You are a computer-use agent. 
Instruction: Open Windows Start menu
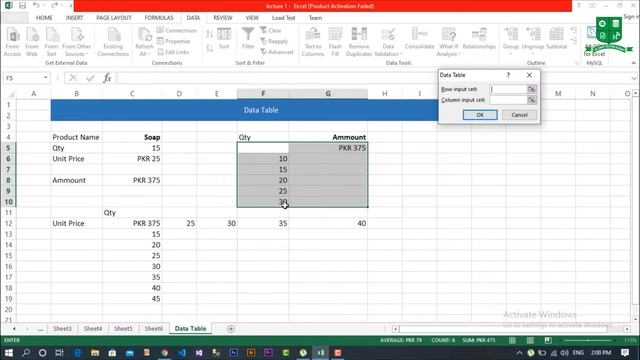tap(8, 353)
